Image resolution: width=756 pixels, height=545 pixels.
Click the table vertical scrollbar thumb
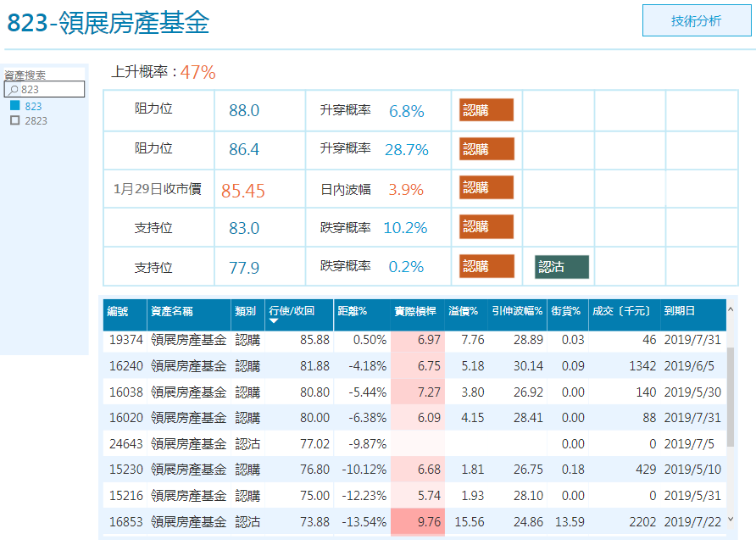pos(731,397)
